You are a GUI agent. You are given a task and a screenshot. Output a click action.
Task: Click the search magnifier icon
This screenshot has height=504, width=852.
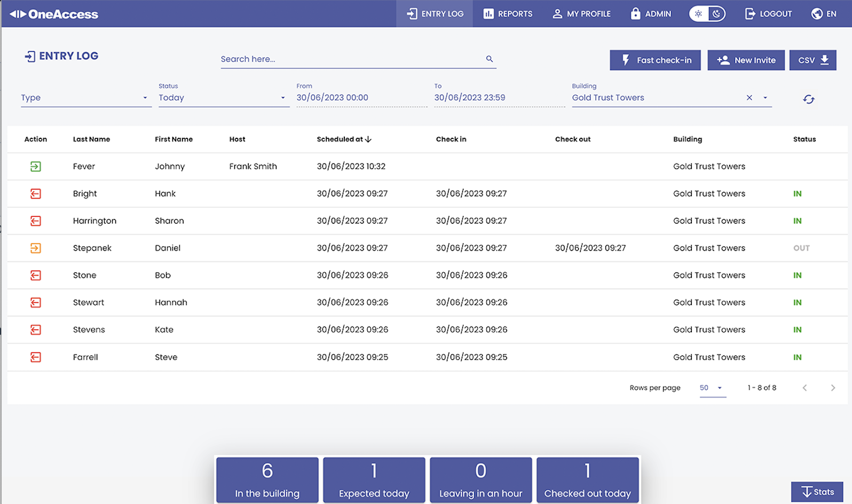pyautogui.click(x=489, y=59)
